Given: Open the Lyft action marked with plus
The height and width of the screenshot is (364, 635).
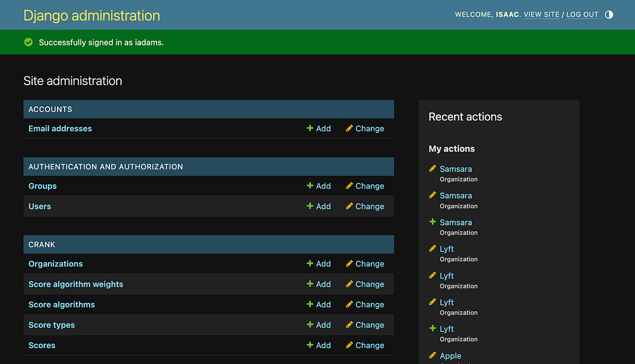Looking at the screenshot, I should coord(447,329).
